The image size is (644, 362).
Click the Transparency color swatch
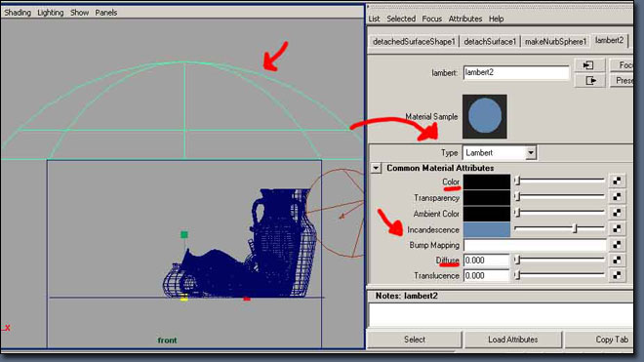coord(487,198)
